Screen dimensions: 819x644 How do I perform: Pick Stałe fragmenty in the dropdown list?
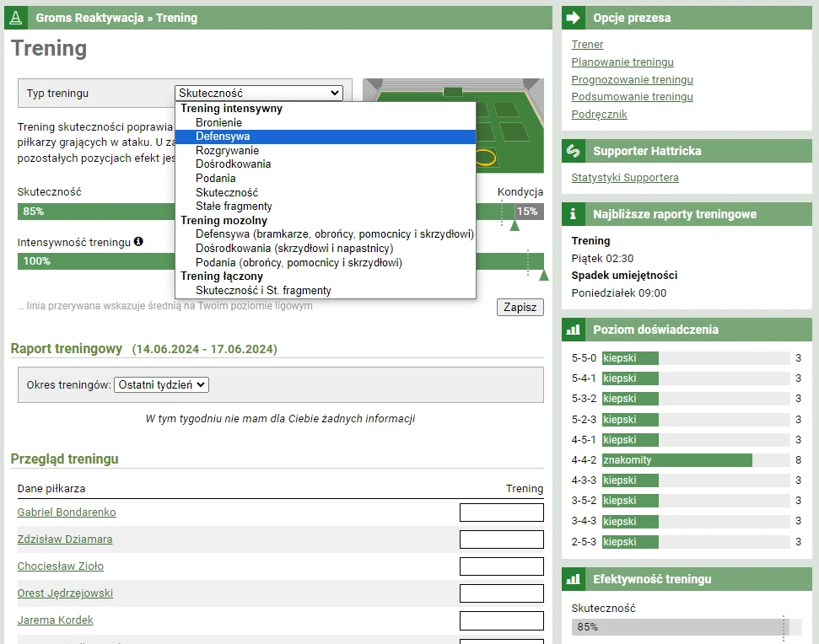tap(234, 207)
